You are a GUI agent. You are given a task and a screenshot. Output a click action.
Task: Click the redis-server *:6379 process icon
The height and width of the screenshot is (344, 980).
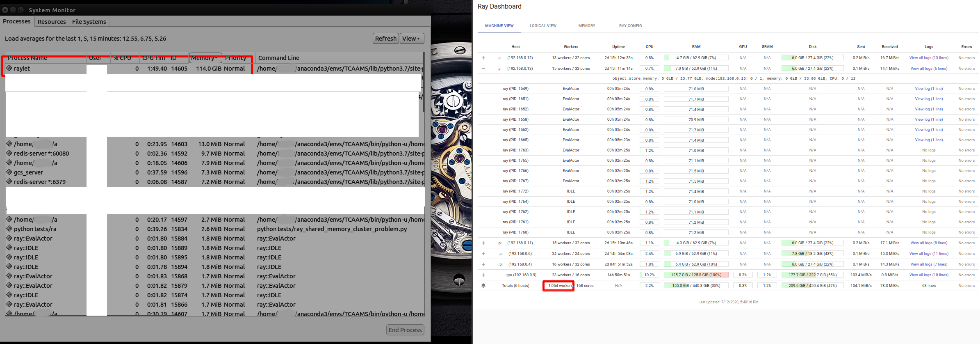(9, 182)
